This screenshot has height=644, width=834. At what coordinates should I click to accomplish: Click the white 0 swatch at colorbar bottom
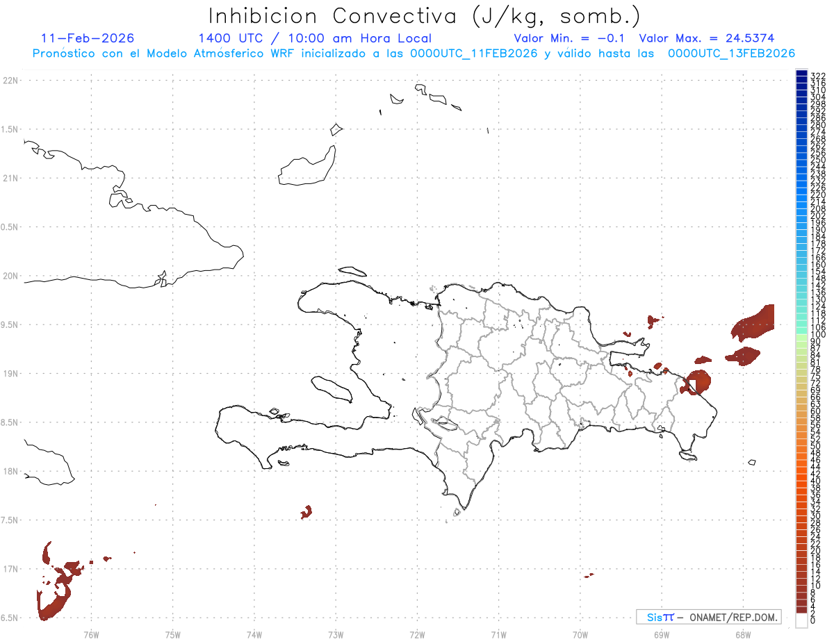pyautogui.click(x=801, y=620)
